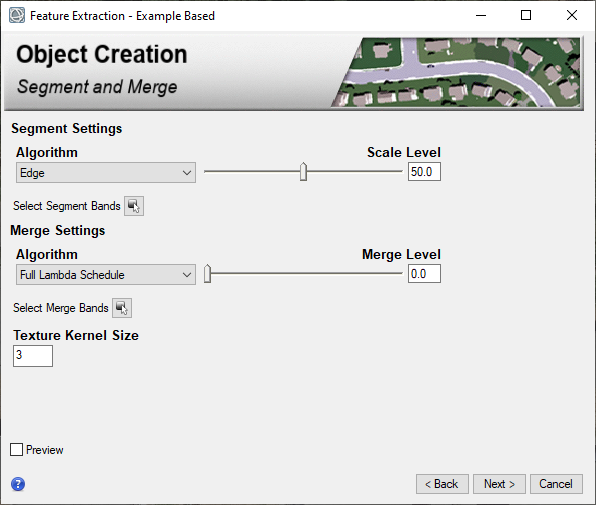Click into the Scale Level value field
The width and height of the screenshot is (596, 505).
pyautogui.click(x=424, y=172)
